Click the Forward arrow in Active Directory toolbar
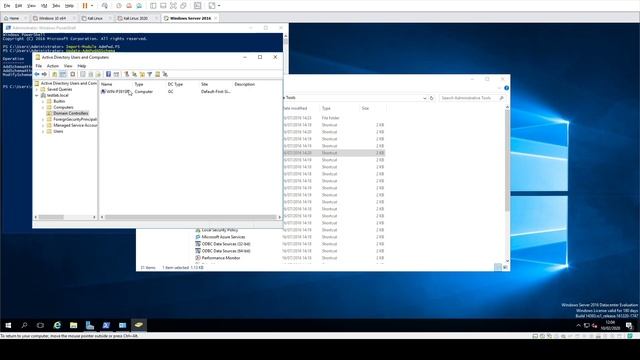640x360 pixels. (x=44, y=74)
